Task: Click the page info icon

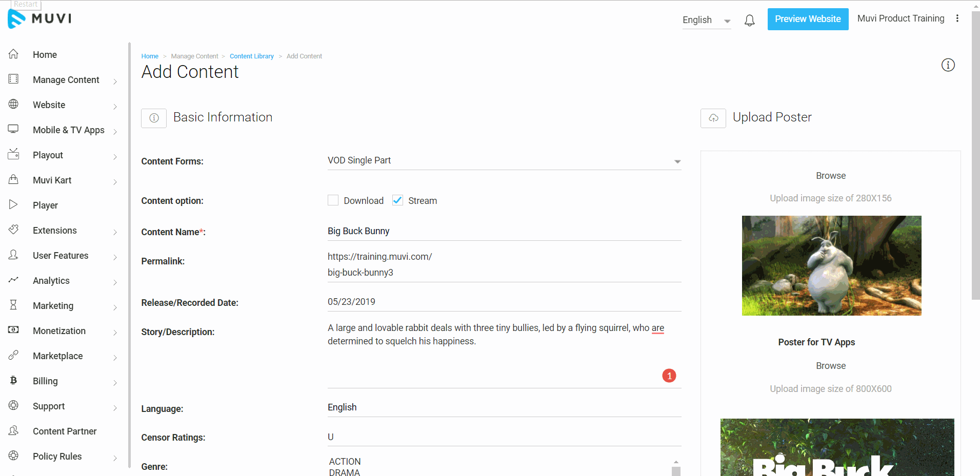Action: (x=948, y=65)
